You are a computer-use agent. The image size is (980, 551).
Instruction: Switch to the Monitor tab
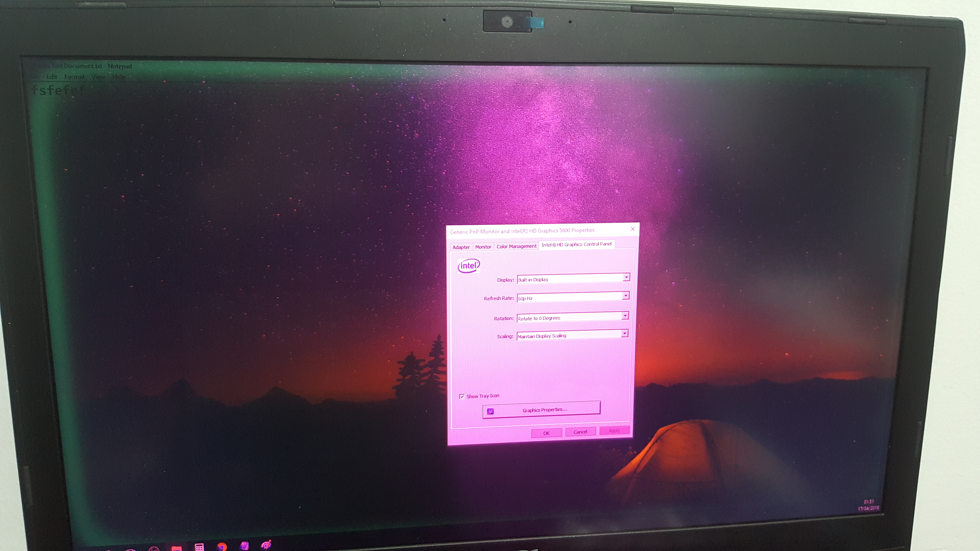483,247
